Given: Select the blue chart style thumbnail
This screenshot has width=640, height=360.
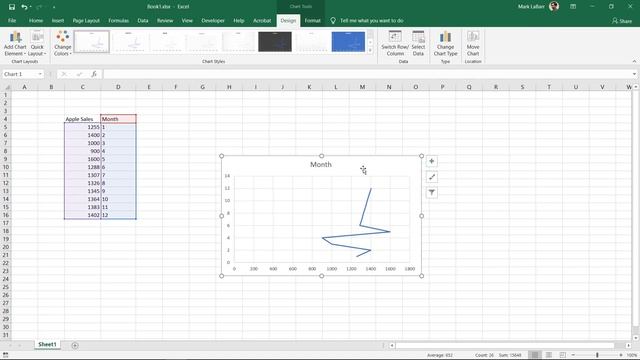Looking at the screenshot, I should 348,42.
